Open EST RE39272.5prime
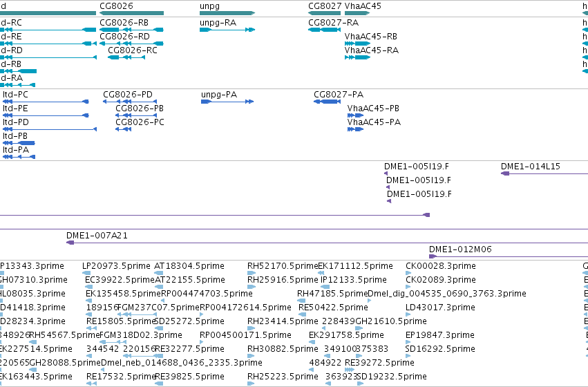 click(379, 363)
